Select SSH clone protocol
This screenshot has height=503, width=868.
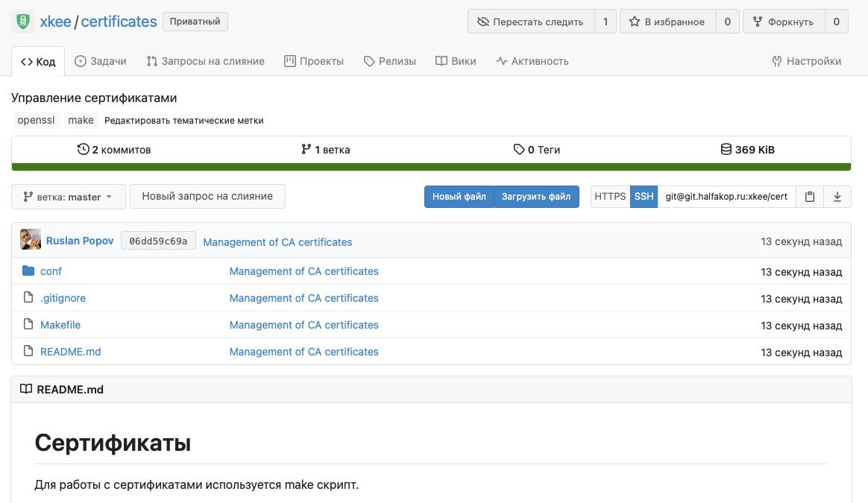[644, 197]
